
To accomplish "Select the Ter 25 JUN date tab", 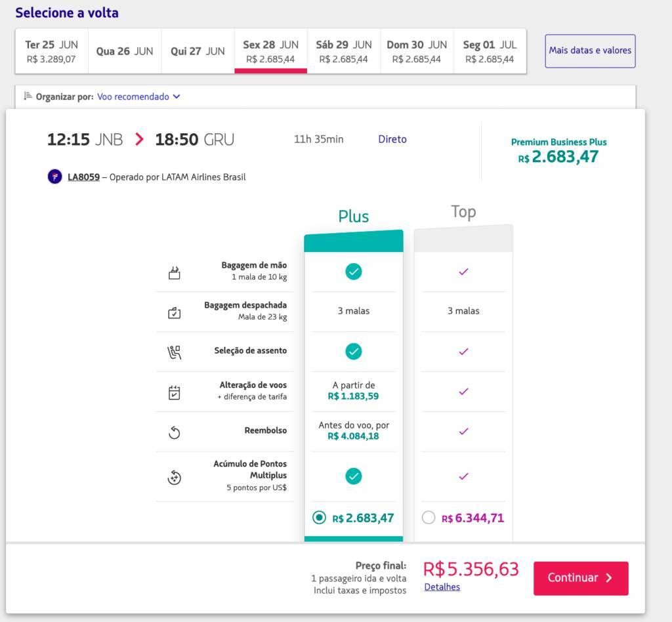I will click(51, 51).
